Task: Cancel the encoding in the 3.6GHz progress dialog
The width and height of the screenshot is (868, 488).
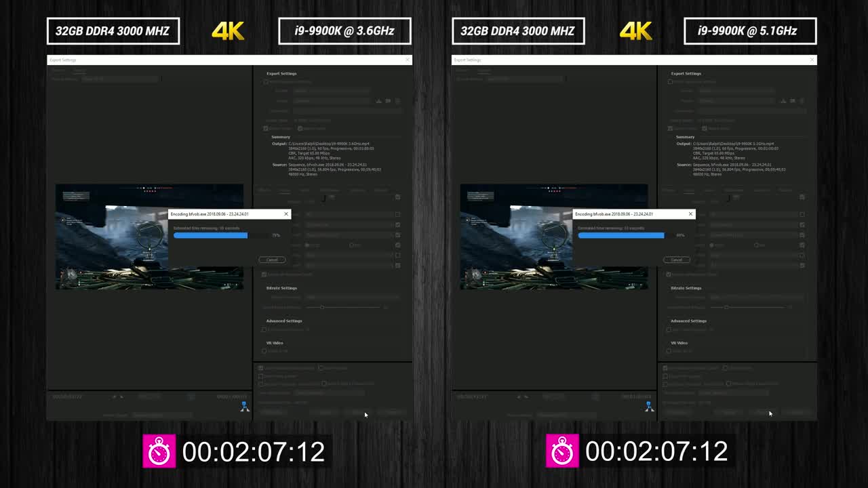Action: pos(272,260)
